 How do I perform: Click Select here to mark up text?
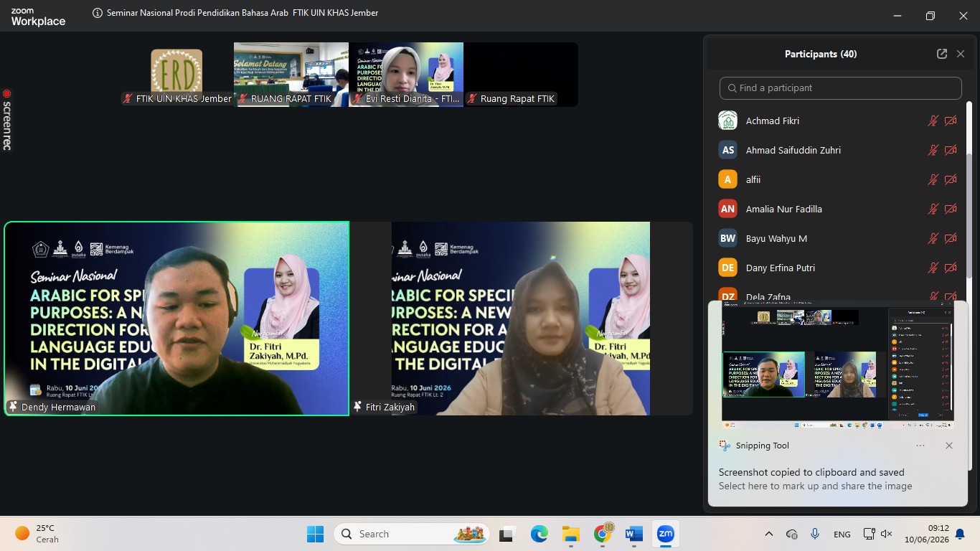pyautogui.click(x=816, y=486)
